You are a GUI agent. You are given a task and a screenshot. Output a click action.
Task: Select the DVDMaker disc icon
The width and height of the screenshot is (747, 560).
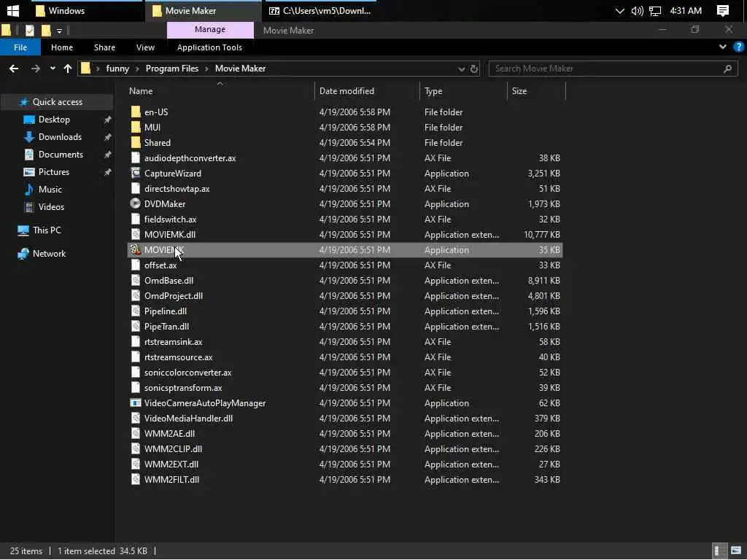click(135, 203)
